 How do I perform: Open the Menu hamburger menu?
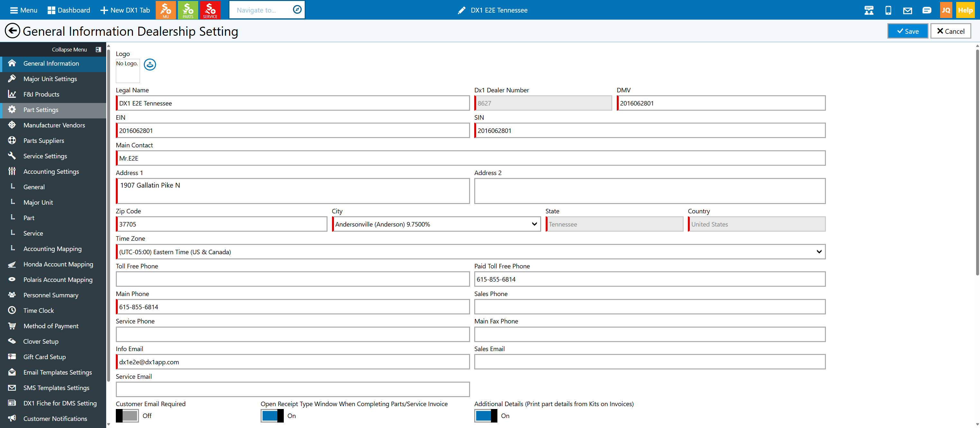click(x=23, y=10)
